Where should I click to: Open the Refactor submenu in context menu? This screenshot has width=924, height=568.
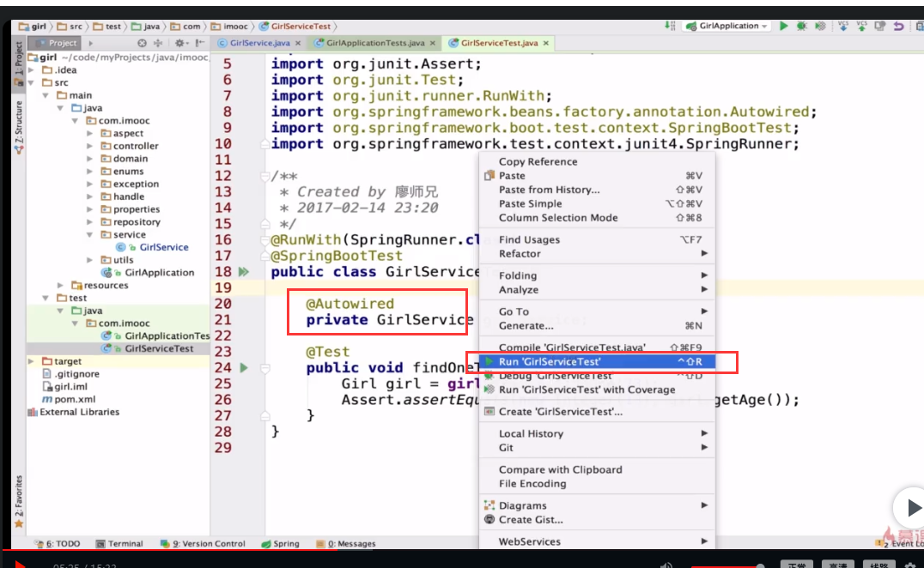597,254
